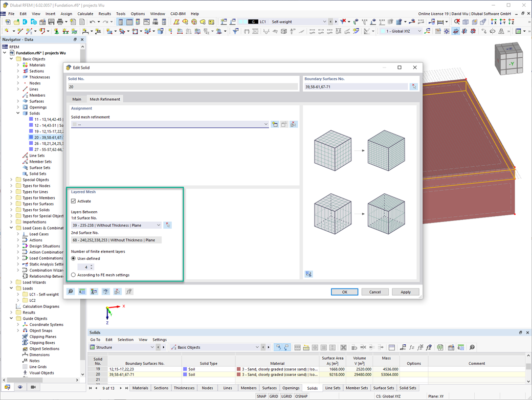Open the CAD-BIM menu
Screen dimensions: 532x400
coord(178,14)
